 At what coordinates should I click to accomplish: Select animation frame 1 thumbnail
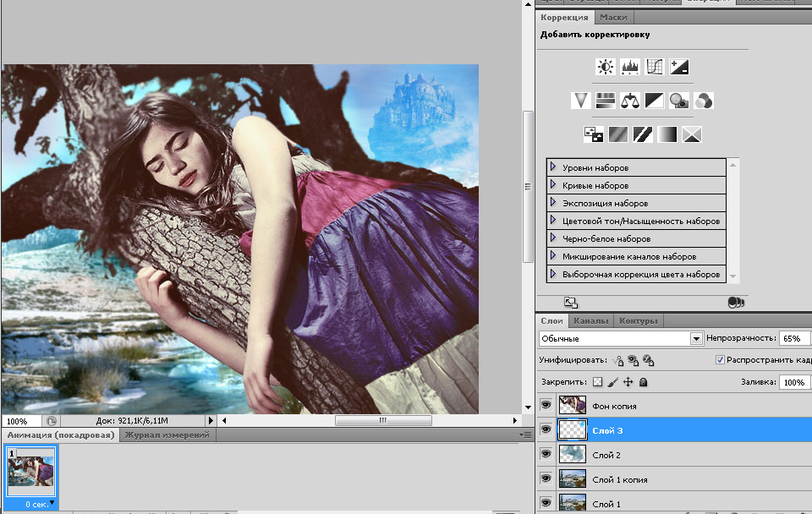click(31, 471)
